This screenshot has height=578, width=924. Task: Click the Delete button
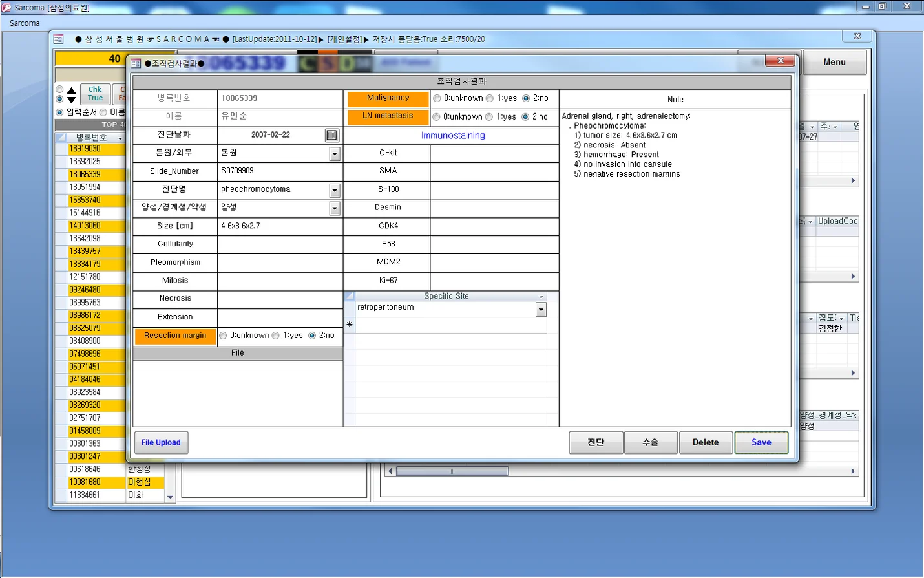(x=706, y=442)
